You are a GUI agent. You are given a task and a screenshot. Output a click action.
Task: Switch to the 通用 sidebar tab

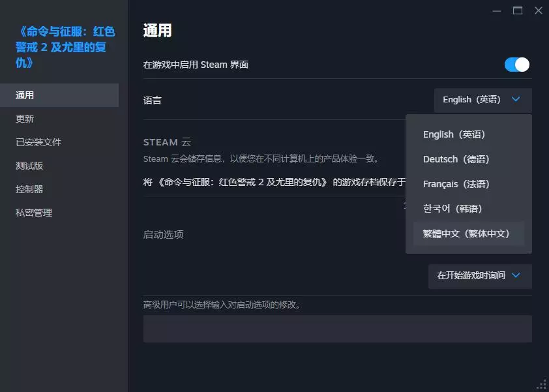(59, 95)
